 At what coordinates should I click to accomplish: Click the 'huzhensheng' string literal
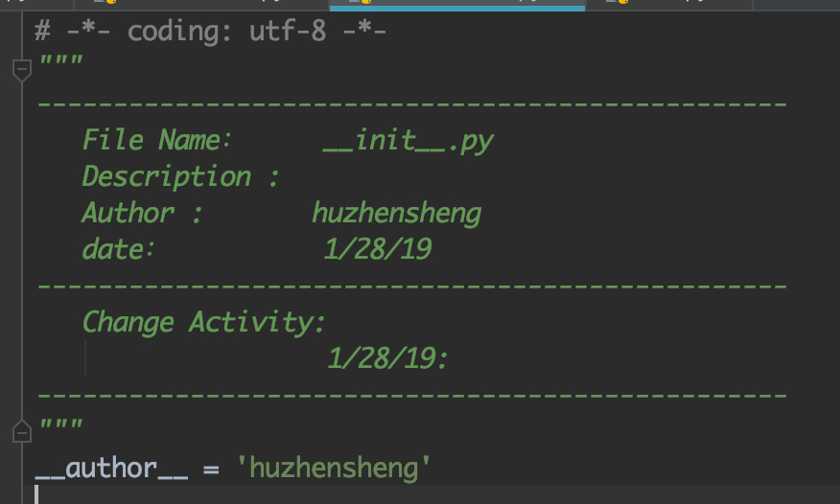pos(333,469)
